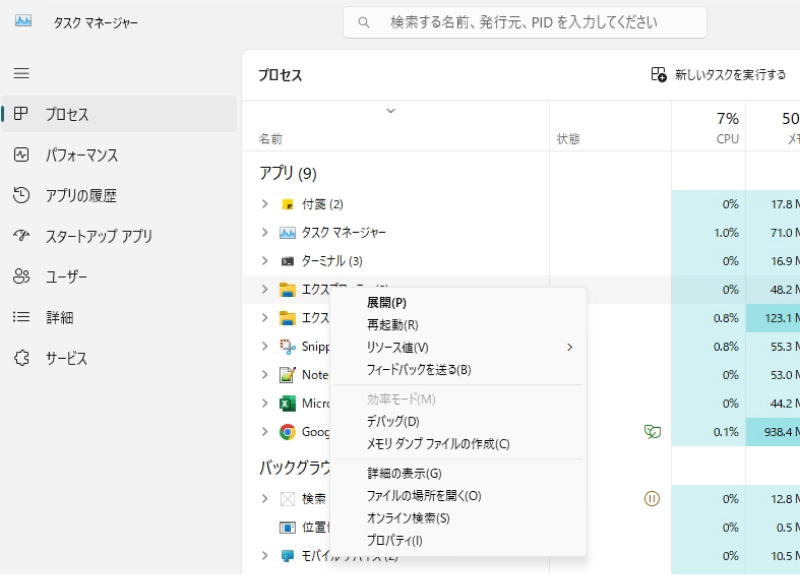Expand the モバイル デバイス process group

[x=264, y=556]
